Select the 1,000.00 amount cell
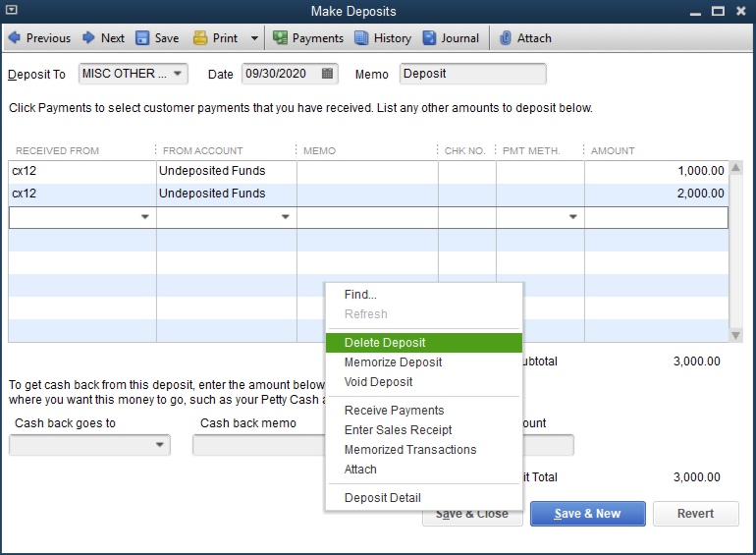Image resolution: width=756 pixels, height=555 pixels. (x=656, y=171)
